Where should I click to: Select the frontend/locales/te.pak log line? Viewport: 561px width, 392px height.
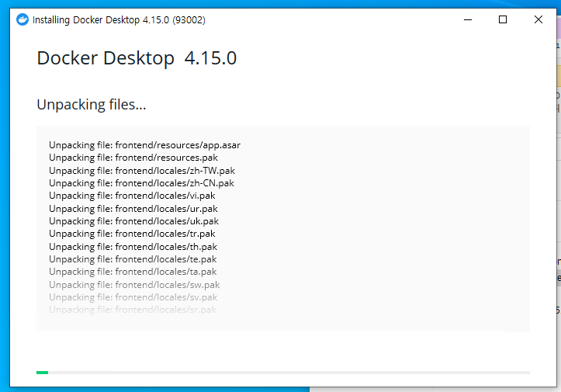[x=133, y=258]
